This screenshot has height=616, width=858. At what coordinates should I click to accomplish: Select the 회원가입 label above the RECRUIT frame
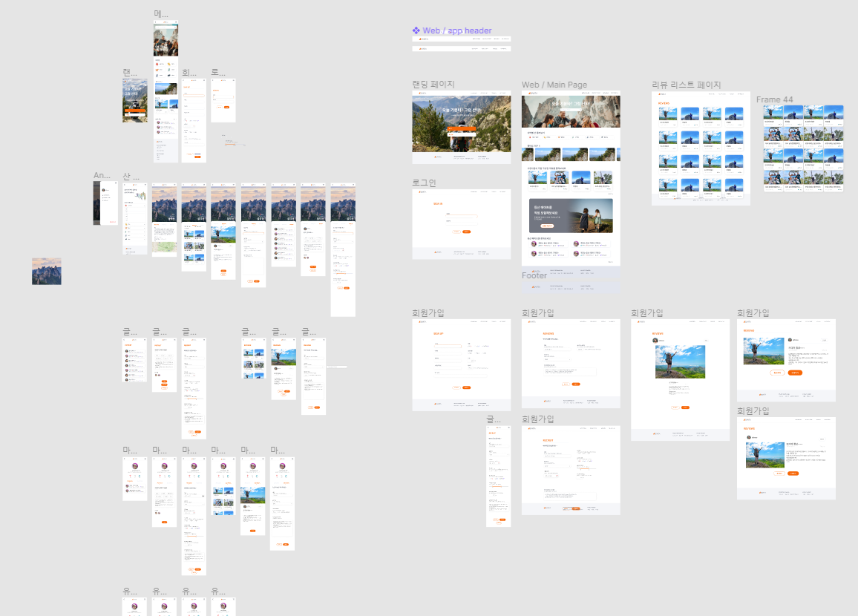click(537, 419)
